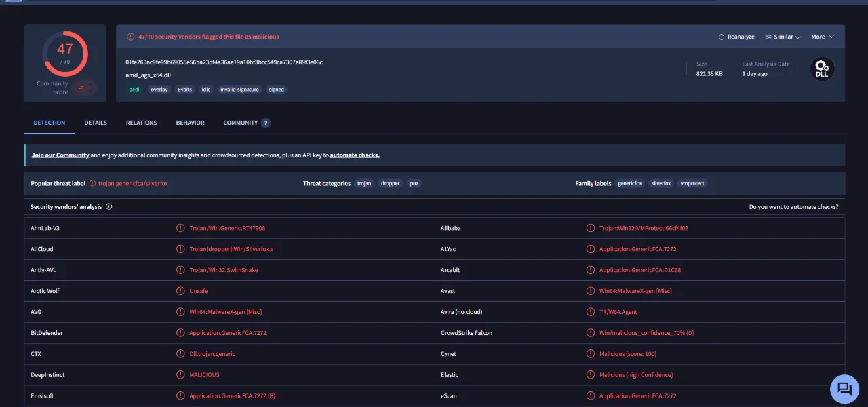Switch to the Detection tab
868x407 pixels.
50,123
